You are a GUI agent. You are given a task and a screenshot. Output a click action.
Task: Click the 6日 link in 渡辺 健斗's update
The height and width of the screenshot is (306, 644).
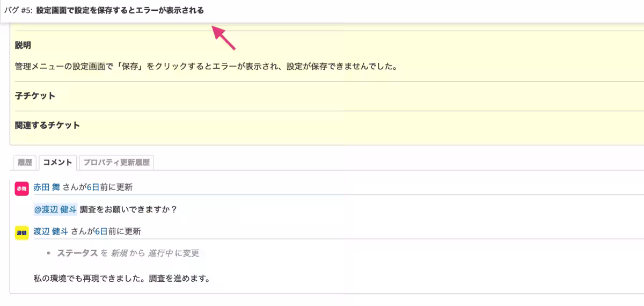click(101, 231)
